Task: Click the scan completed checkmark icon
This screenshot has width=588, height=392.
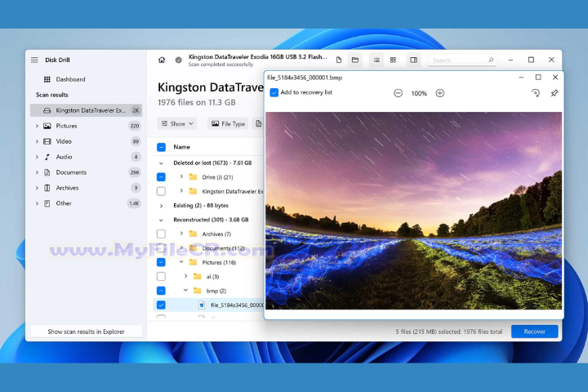Action: [179, 60]
